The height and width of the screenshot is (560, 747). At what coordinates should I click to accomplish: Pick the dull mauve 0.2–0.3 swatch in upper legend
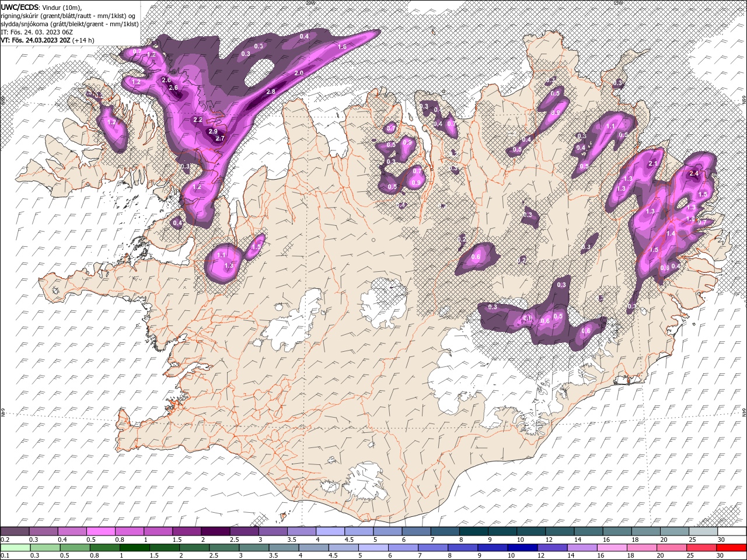pyautogui.click(x=15, y=531)
